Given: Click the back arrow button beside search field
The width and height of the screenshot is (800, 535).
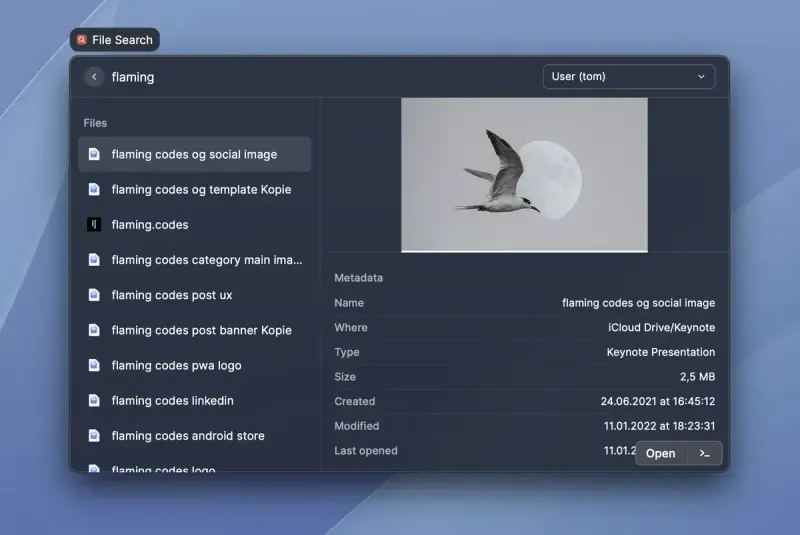Looking at the screenshot, I should coord(94,77).
